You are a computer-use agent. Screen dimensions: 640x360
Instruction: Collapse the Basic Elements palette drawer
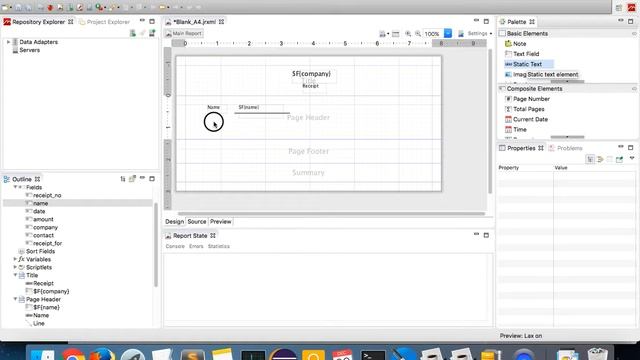coord(568,33)
